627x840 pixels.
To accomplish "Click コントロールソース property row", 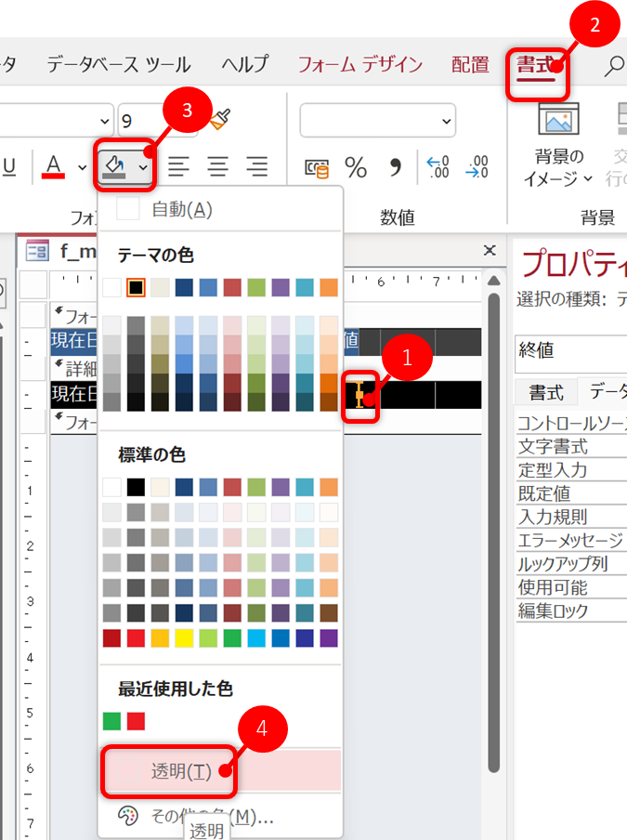I will click(x=570, y=423).
